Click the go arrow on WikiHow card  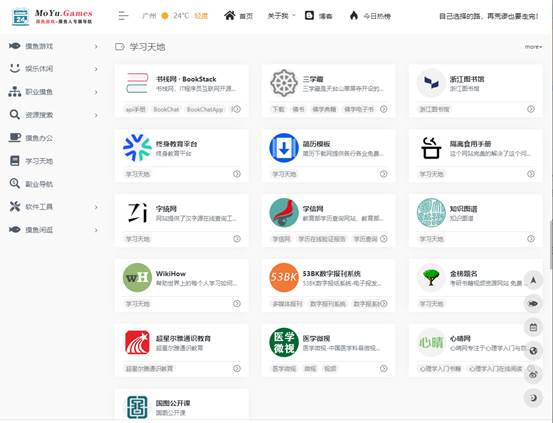click(x=237, y=304)
